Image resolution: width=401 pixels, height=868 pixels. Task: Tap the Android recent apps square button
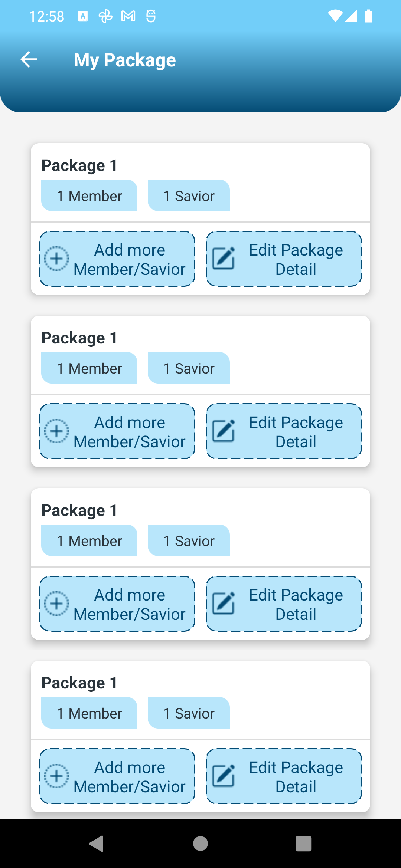pos(303,844)
